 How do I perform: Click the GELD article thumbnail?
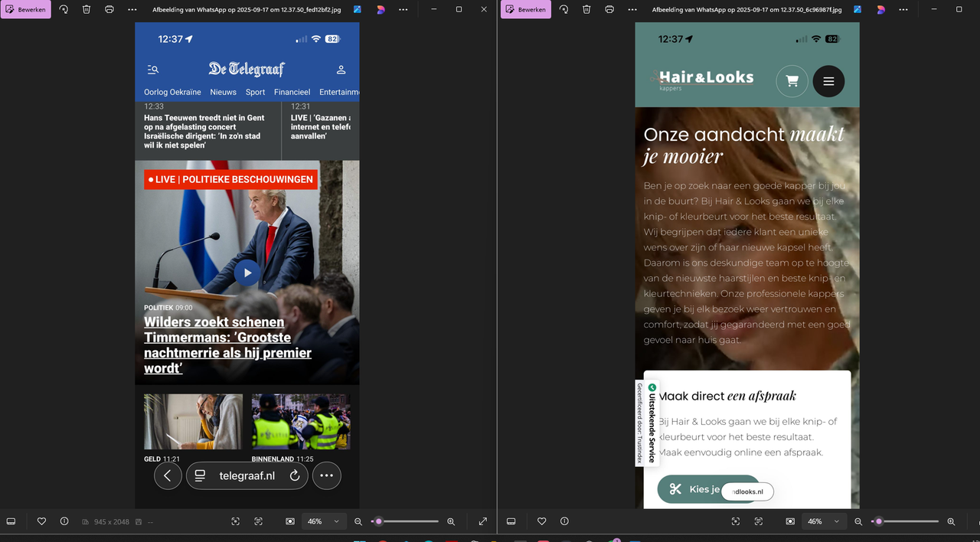(193, 422)
